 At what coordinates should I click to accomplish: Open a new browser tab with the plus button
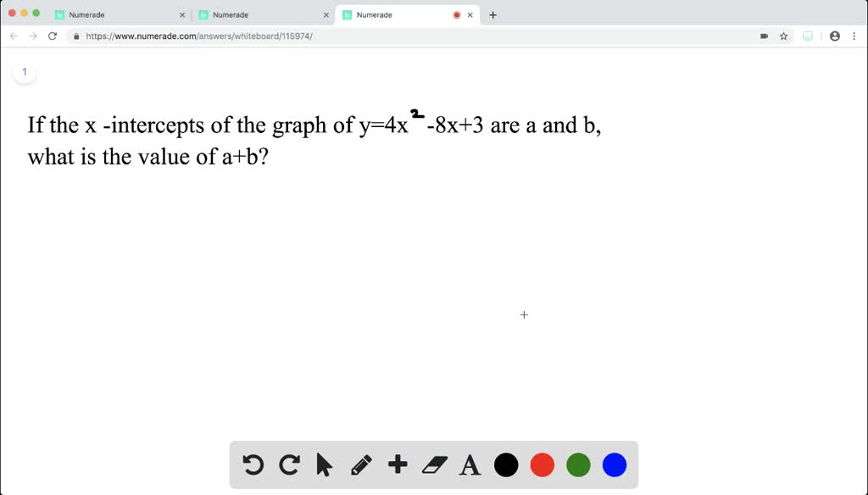(492, 14)
